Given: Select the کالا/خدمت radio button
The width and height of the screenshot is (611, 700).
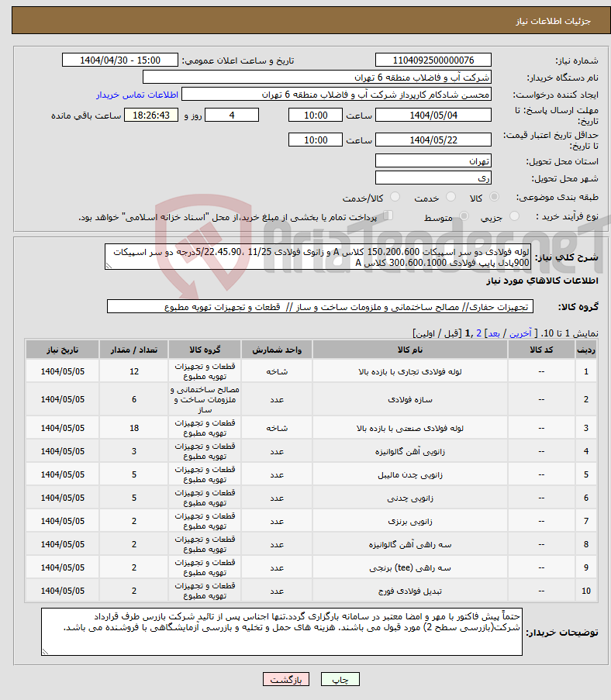Looking at the screenshot, I should click(x=395, y=197).
